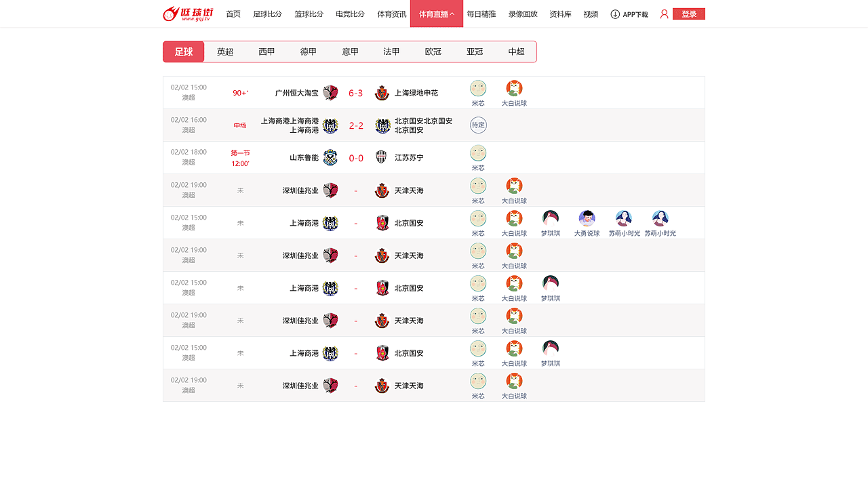Open 米芯 commentator avatar in first match

pyautogui.click(x=478, y=87)
